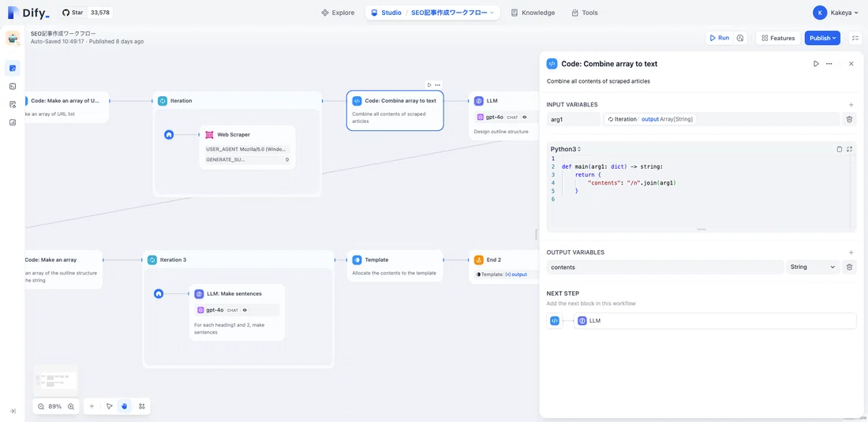
Task: Select the Web Scraper node
Action: (x=247, y=148)
